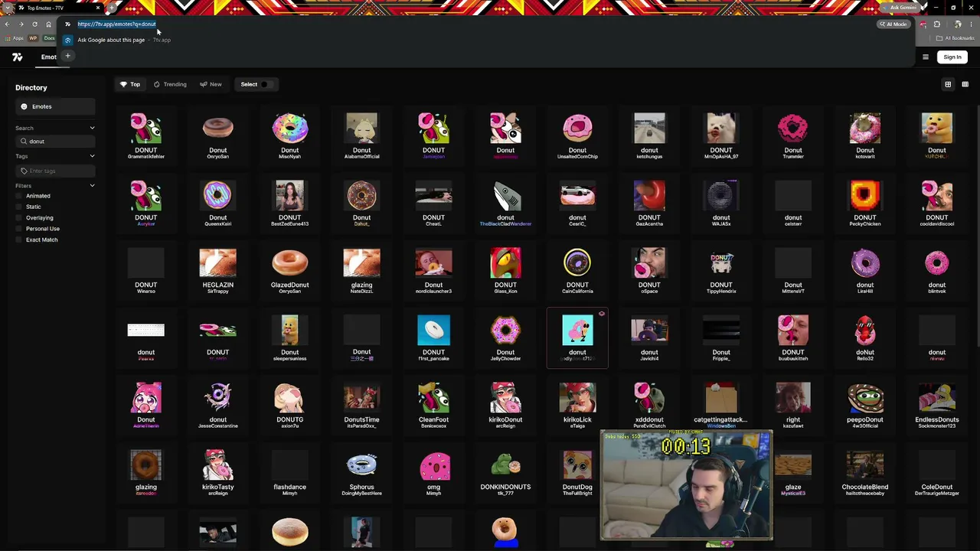Click the AI Mode button in address bar
This screenshot has height=551, width=980.
point(893,24)
